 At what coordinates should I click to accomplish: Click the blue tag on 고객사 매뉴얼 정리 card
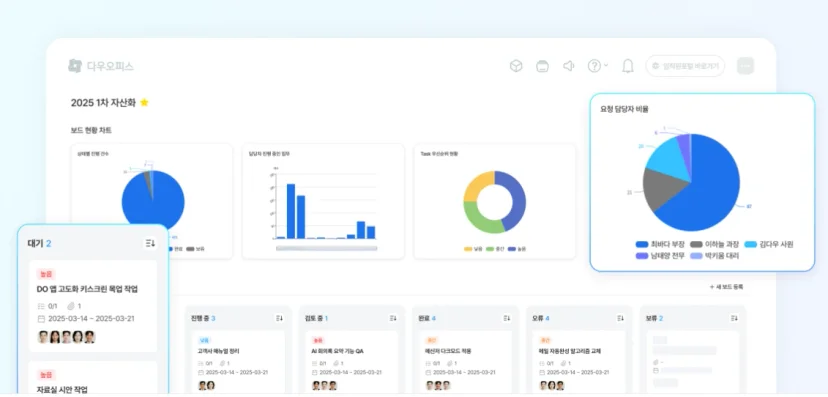pos(204,341)
